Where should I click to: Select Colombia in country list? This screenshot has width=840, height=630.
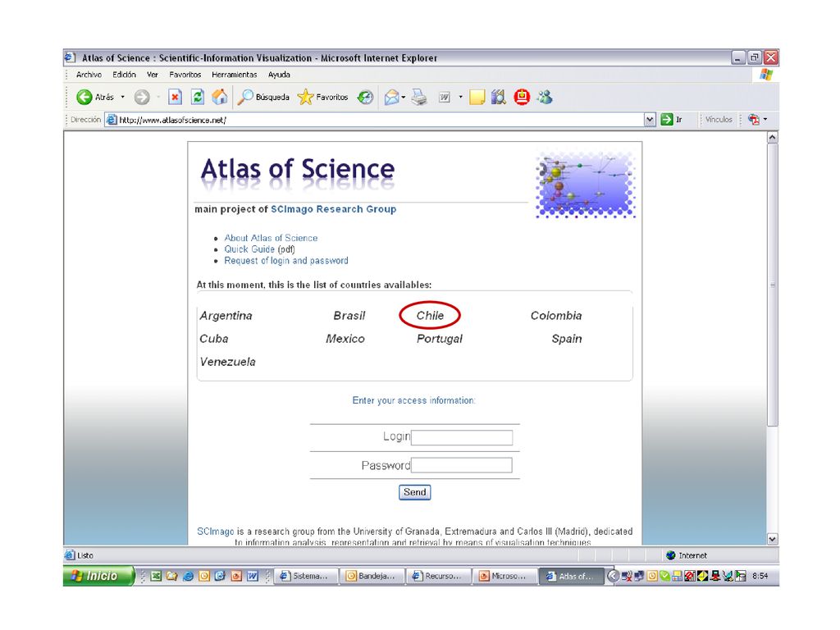click(x=556, y=316)
